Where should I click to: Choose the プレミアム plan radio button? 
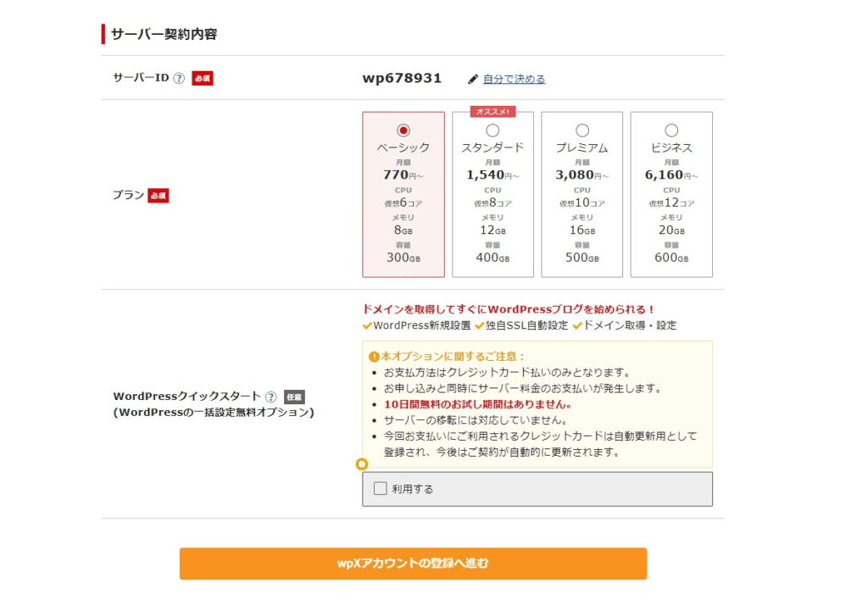point(582,130)
